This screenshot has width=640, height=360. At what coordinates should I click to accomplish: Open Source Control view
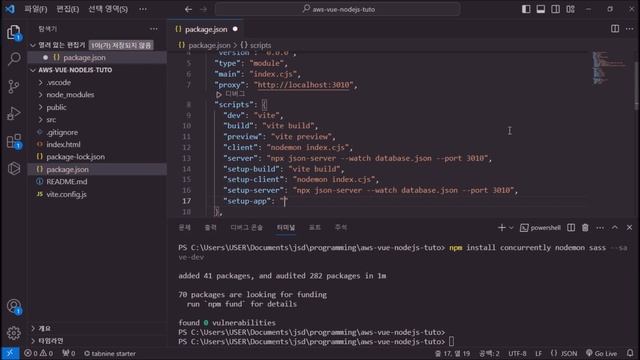[x=14, y=86]
